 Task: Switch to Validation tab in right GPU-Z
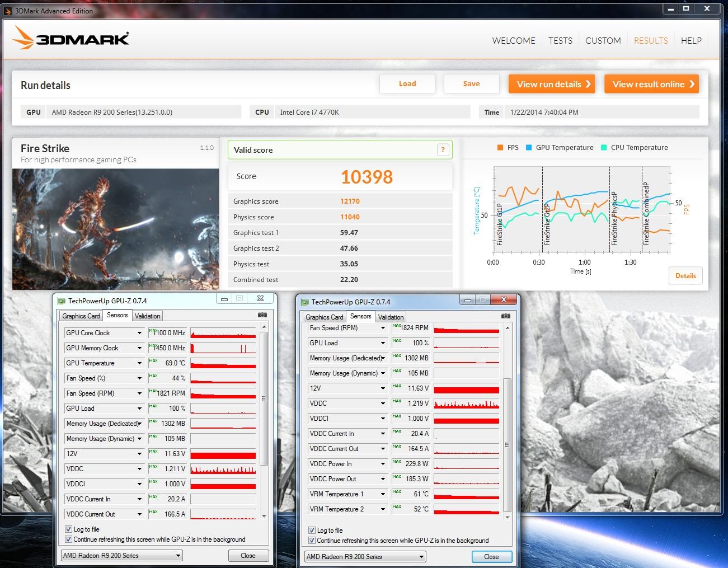pos(391,317)
